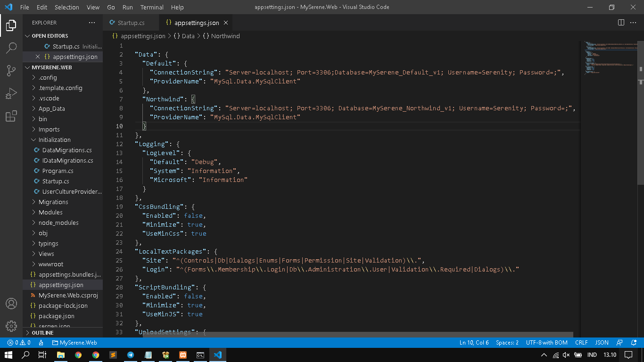
Task: Open the Run and Debug panel
Action: pyautogui.click(x=11, y=93)
